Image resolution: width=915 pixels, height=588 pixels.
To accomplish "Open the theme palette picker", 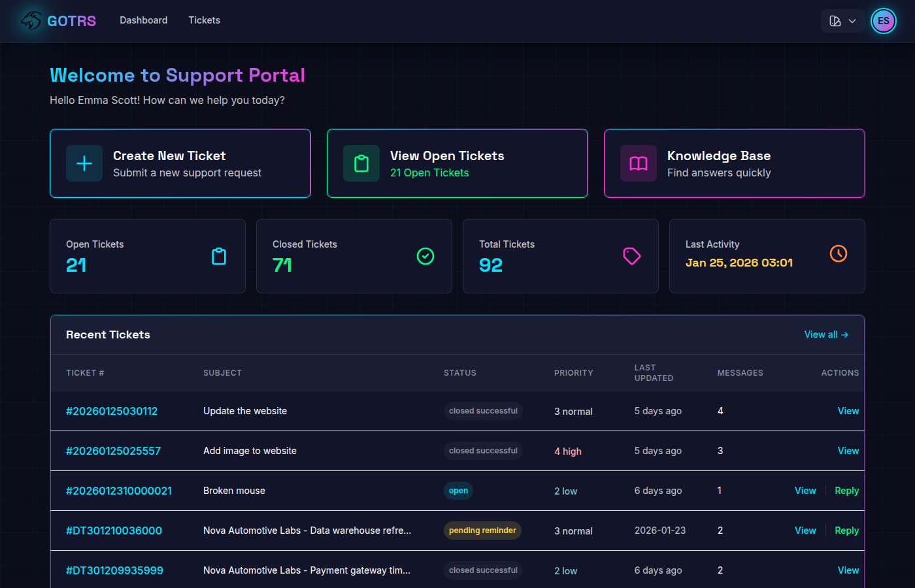I will coord(835,20).
